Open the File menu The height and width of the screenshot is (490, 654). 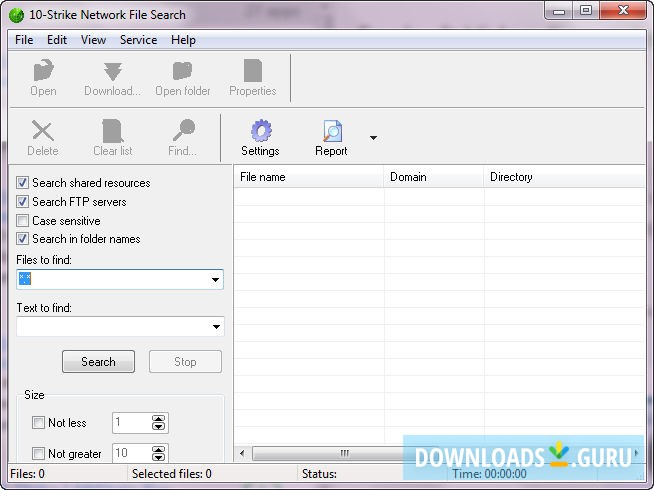[24, 40]
